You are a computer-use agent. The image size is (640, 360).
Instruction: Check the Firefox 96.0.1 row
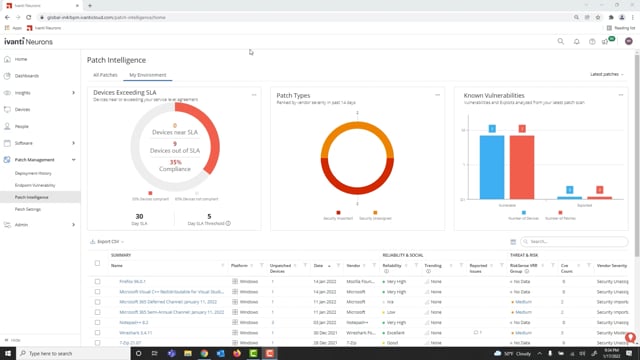coord(97,281)
